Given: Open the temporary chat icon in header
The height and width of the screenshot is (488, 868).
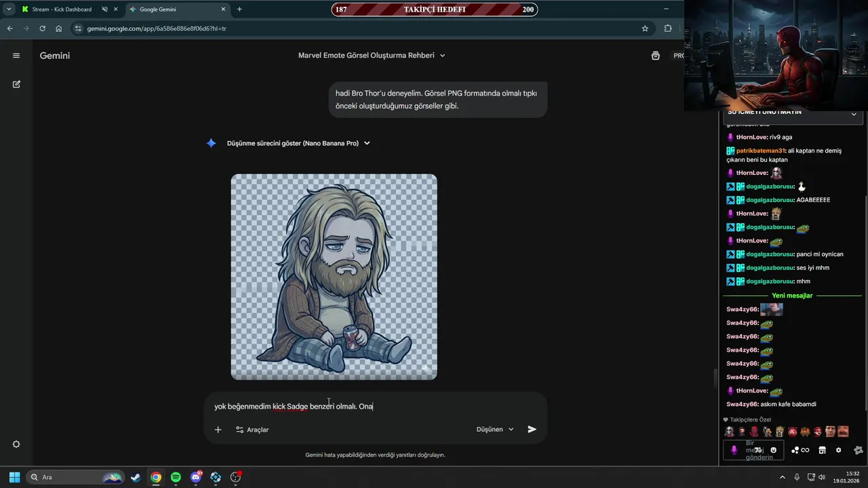Looking at the screenshot, I should pos(655,56).
